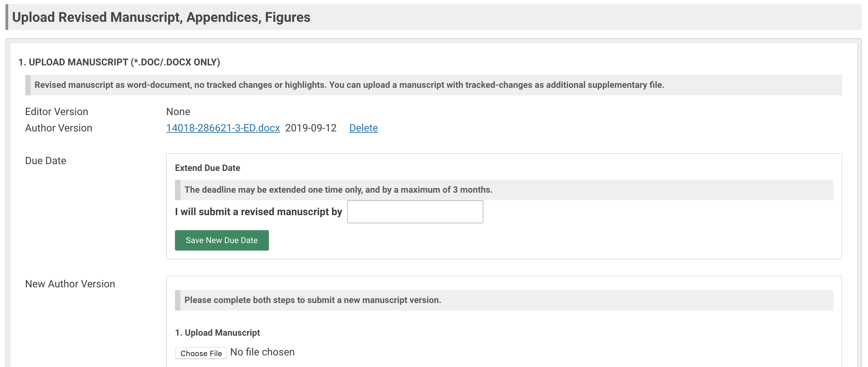
Task: Click the Due Date label
Action: pyautogui.click(x=46, y=161)
